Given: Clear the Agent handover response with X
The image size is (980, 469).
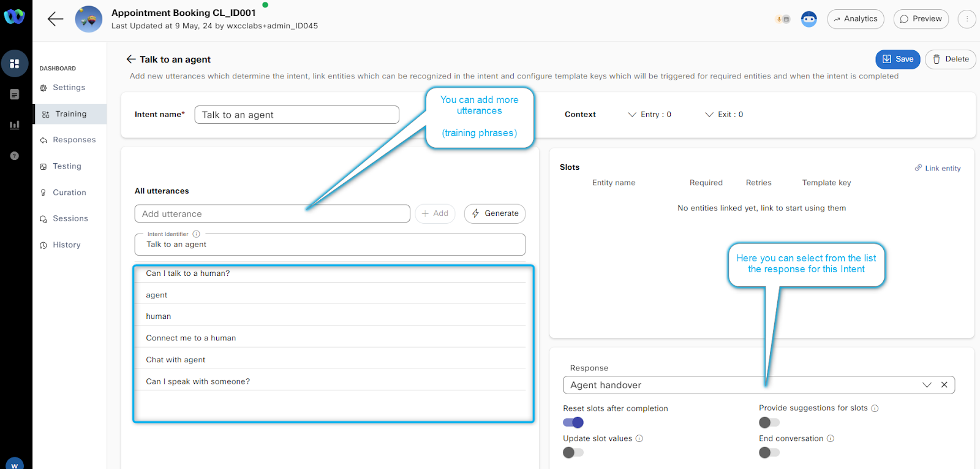Looking at the screenshot, I should 944,385.
